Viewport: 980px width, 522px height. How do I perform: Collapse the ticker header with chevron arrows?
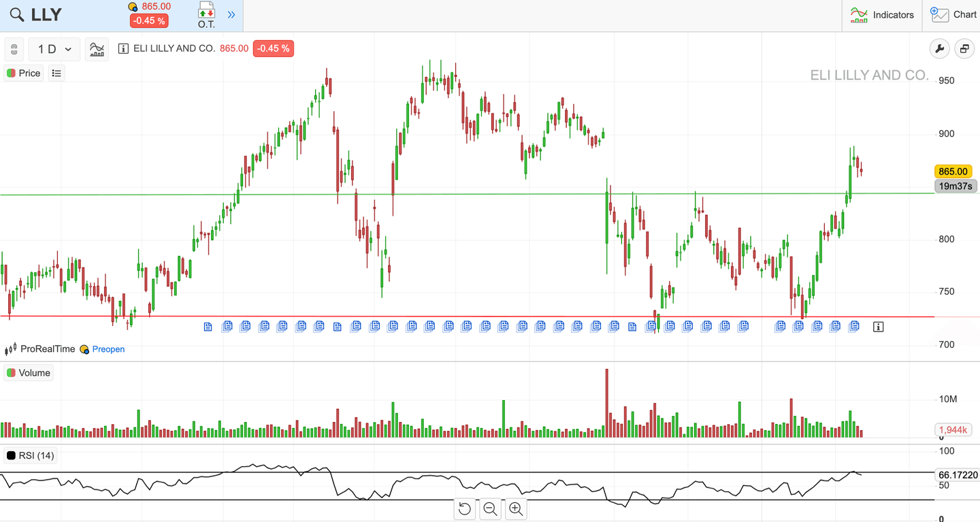pos(231,15)
